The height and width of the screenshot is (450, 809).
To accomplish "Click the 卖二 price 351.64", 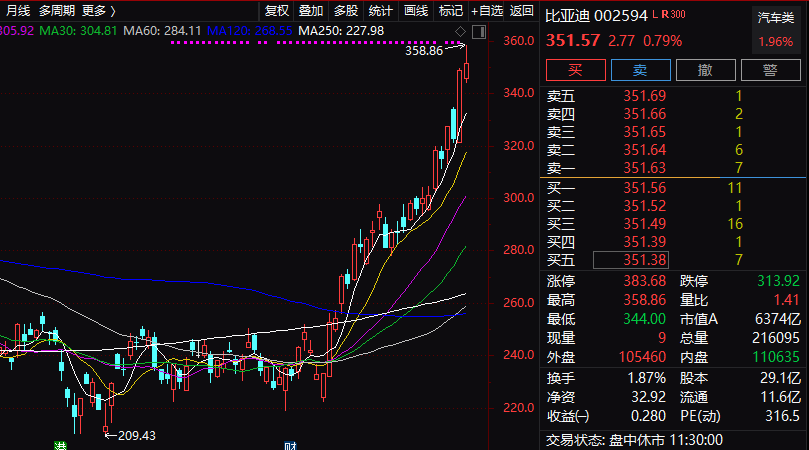I will (x=645, y=150).
